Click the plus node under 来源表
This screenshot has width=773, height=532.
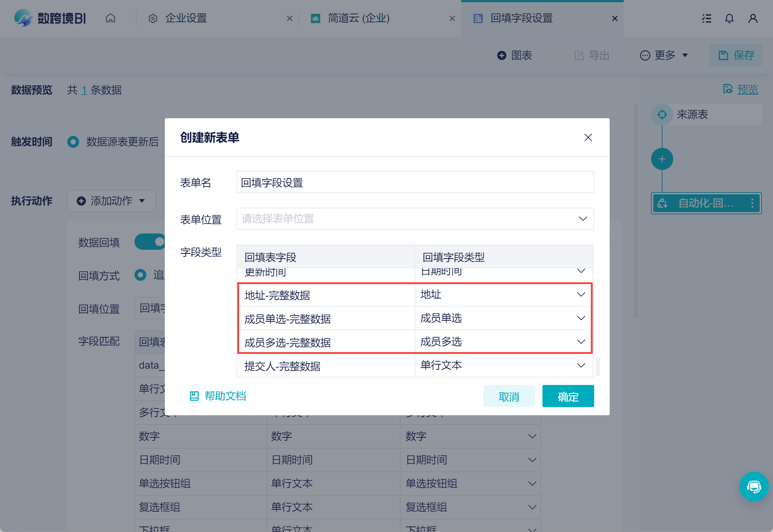coord(662,159)
